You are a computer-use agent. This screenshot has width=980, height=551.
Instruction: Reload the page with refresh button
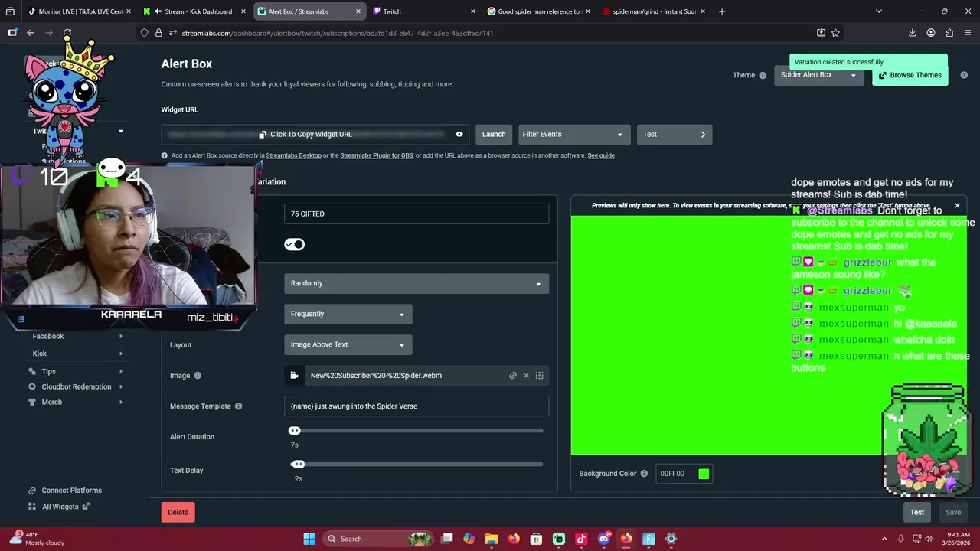(x=67, y=33)
